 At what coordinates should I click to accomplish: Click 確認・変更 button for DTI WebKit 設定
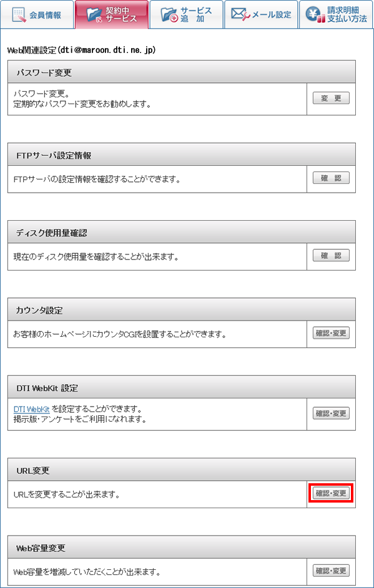[331, 413]
